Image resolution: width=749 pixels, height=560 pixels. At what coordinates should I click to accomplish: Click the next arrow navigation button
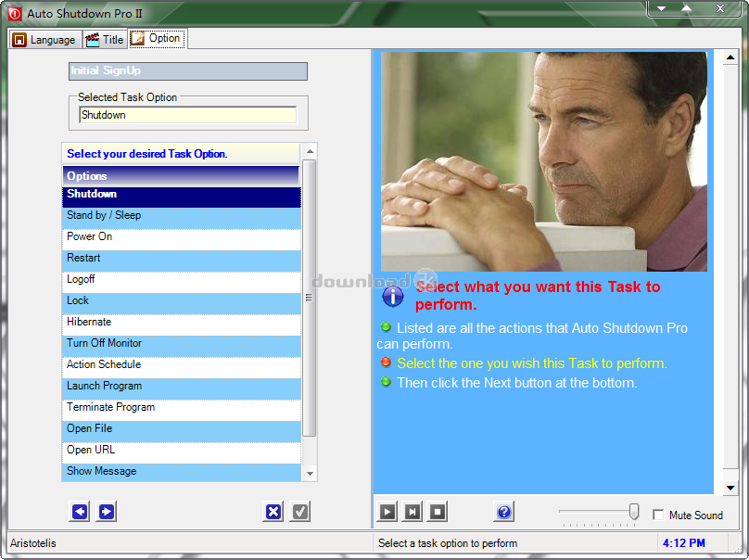[x=107, y=512]
